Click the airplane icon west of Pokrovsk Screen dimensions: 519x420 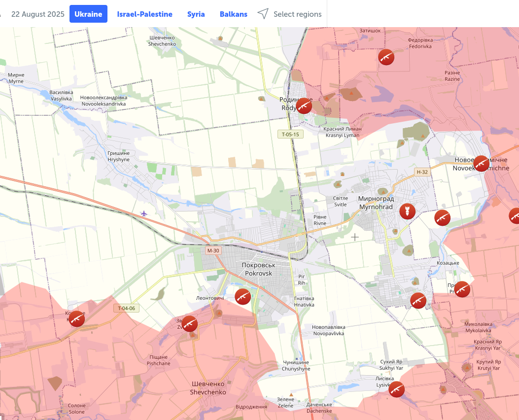tap(143, 213)
